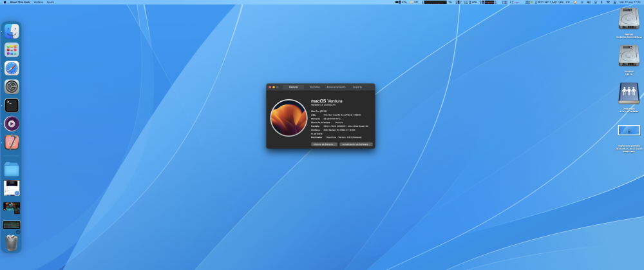Open Launchpad from the Dock
The width and height of the screenshot is (644, 270).
coord(12,50)
